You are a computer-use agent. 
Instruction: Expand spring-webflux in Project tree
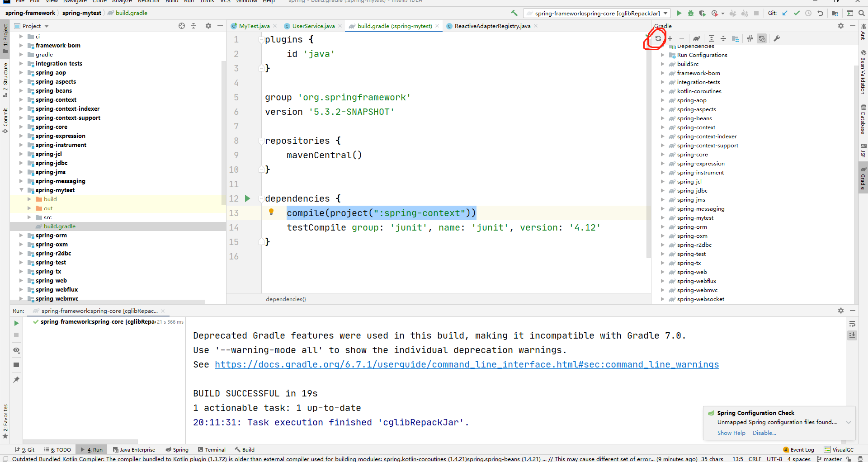coord(21,290)
